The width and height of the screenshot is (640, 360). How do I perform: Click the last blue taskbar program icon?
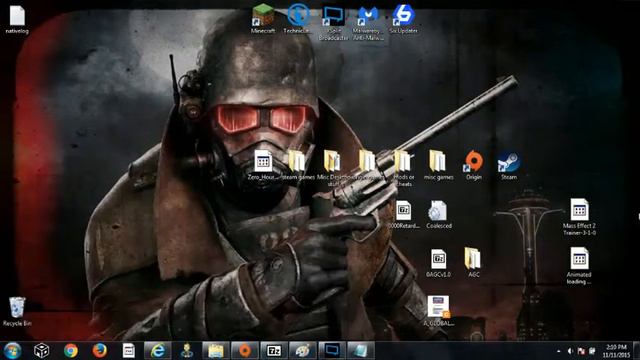click(361, 351)
